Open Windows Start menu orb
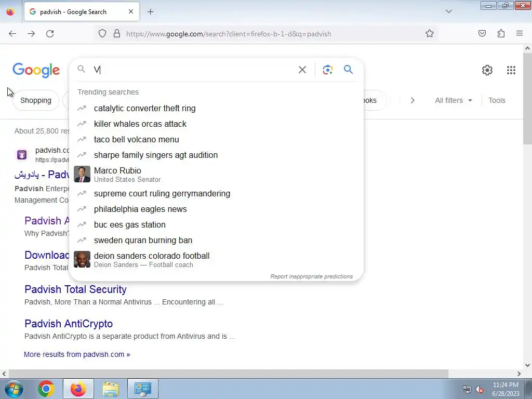 pyautogui.click(x=14, y=389)
